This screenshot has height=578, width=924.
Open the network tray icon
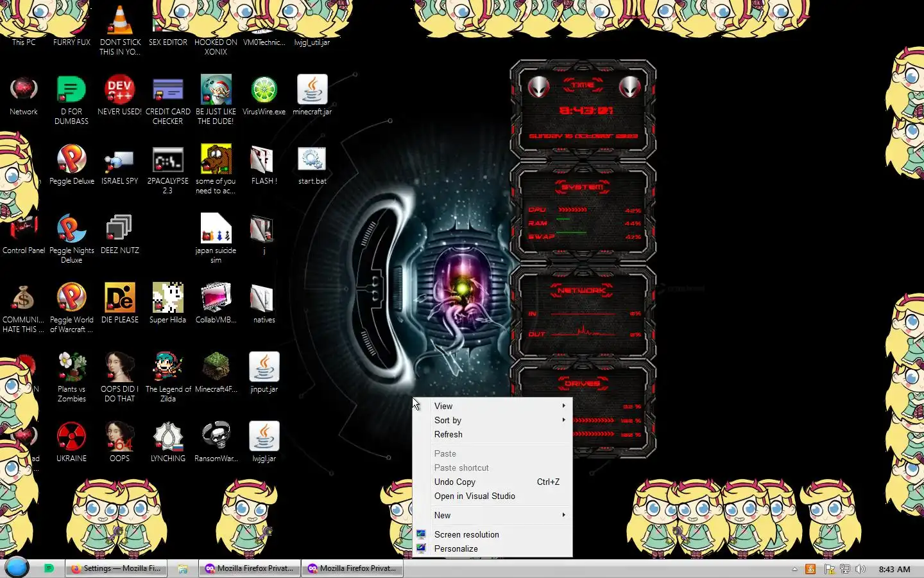pos(845,569)
